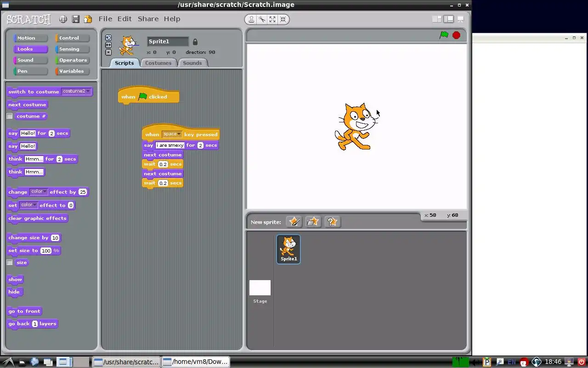The width and height of the screenshot is (588, 368).
Task: Set rotation style to don't rotate
Action: tap(108, 52)
